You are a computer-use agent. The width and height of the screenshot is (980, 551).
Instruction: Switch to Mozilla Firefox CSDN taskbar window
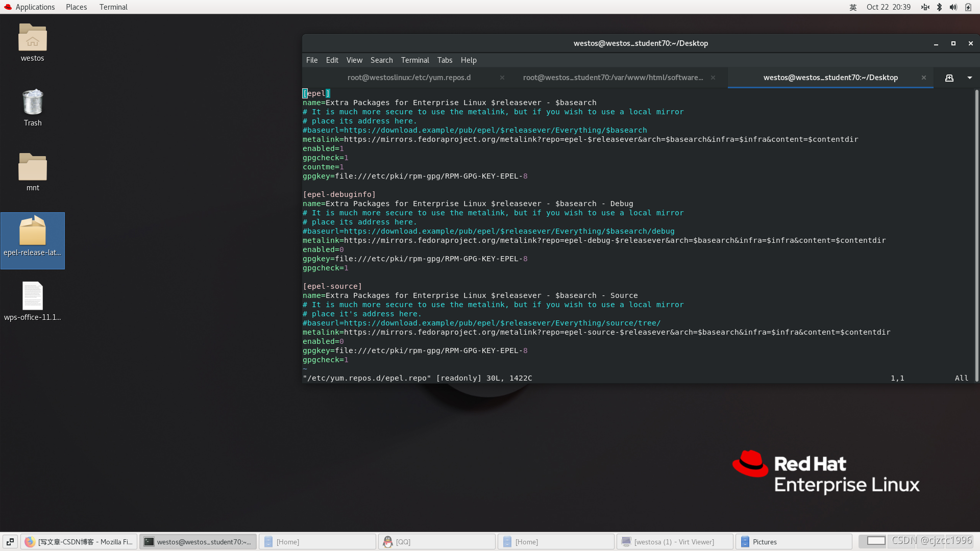pos(79,542)
